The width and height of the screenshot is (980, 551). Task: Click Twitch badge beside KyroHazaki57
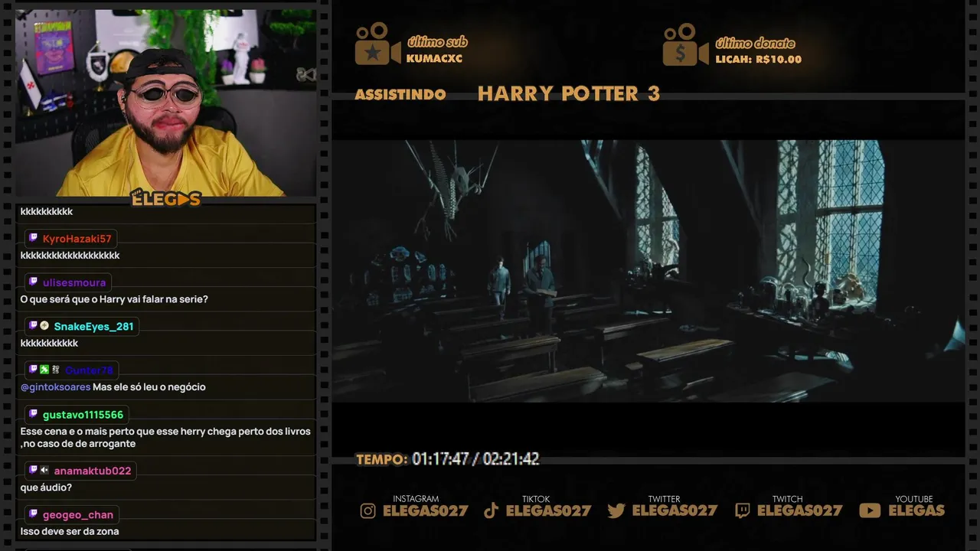click(x=33, y=238)
